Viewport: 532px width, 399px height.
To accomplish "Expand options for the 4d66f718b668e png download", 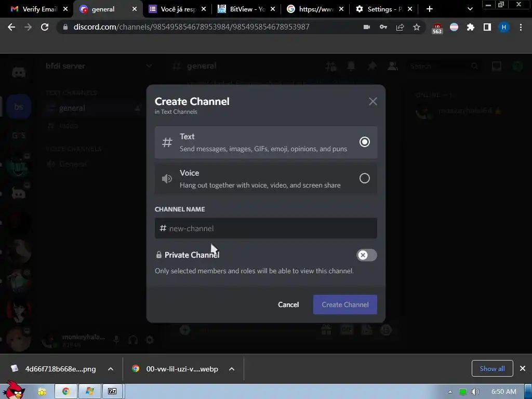I will tap(111, 369).
